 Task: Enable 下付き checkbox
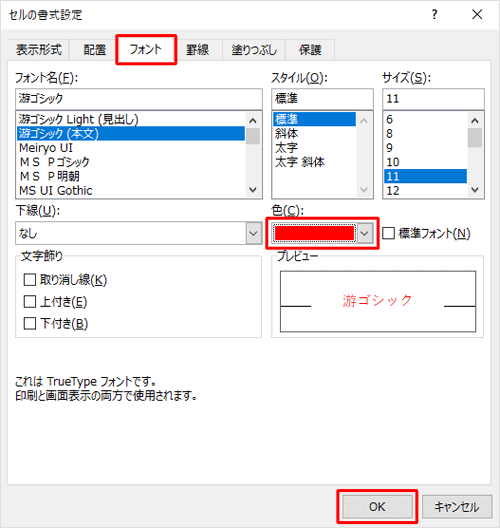point(30,323)
